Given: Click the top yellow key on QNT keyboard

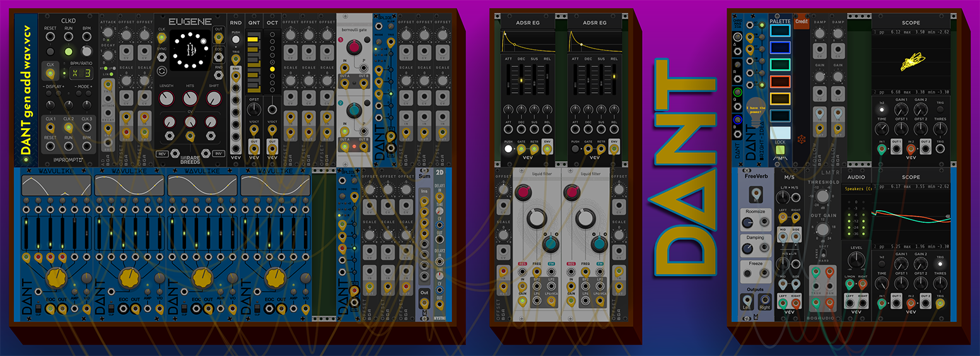Looking at the screenshot, I should click(x=254, y=40).
